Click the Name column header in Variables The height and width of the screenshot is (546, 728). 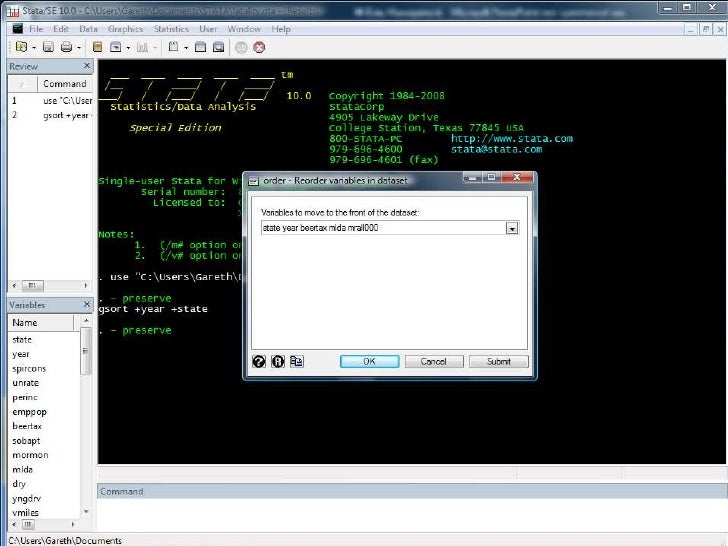click(x=40, y=323)
